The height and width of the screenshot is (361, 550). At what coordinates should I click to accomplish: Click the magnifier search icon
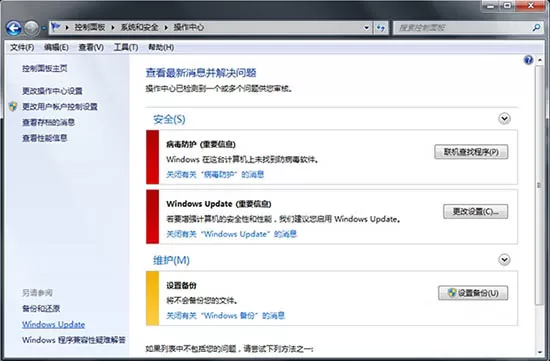536,27
